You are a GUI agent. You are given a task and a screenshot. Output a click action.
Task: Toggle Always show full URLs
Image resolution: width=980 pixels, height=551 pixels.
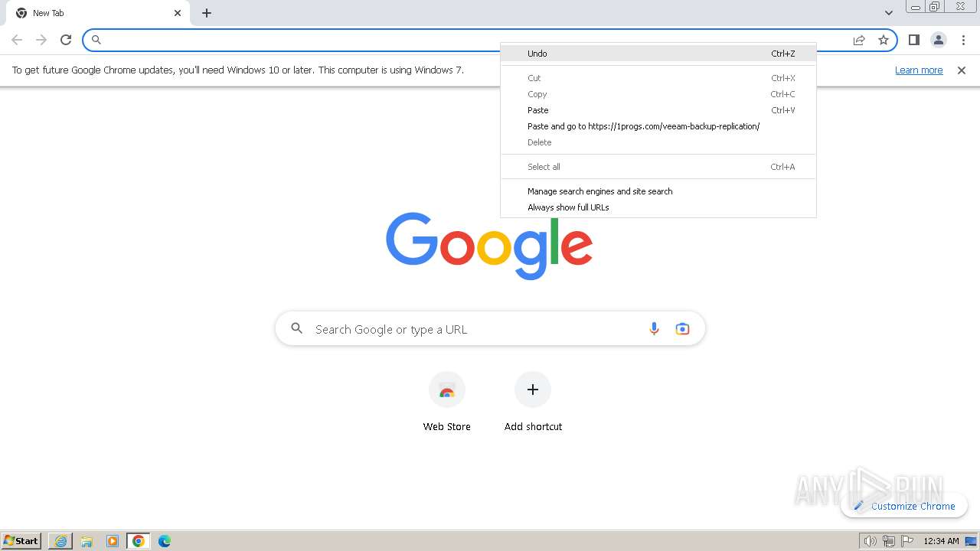[658, 207]
